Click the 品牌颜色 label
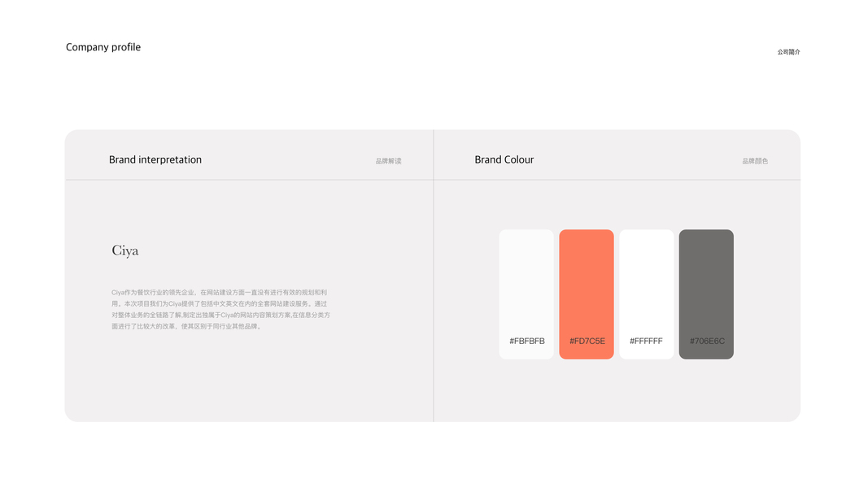Image resolution: width=868 pixels, height=488 pixels. click(x=755, y=161)
